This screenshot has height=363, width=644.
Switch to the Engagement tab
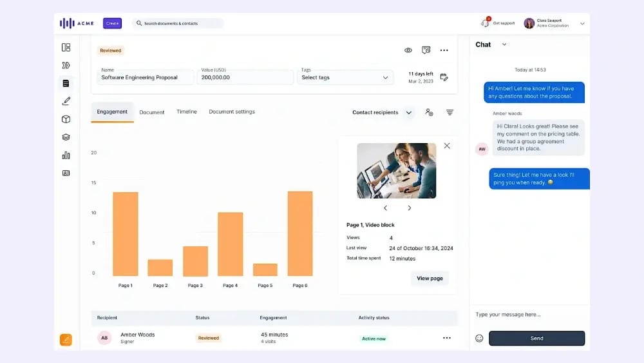point(112,112)
